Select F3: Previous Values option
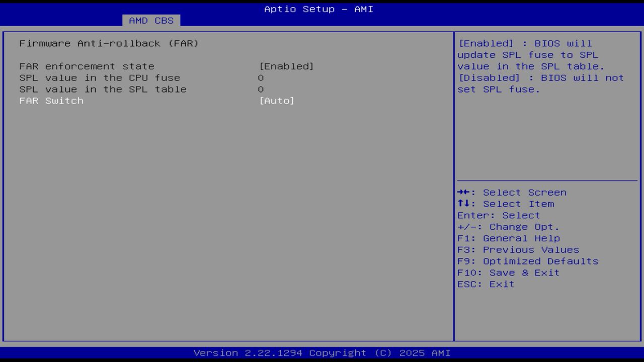The width and height of the screenshot is (644, 362). coord(518,249)
